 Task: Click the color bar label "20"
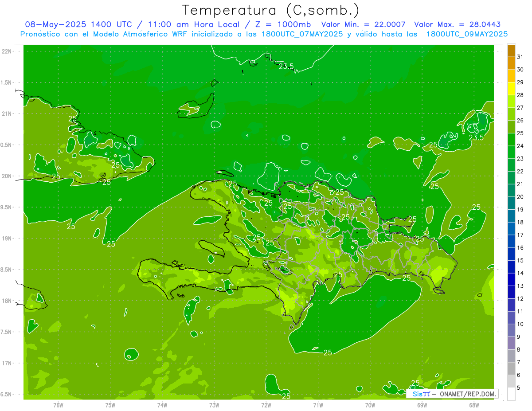pyautogui.click(x=520, y=197)
